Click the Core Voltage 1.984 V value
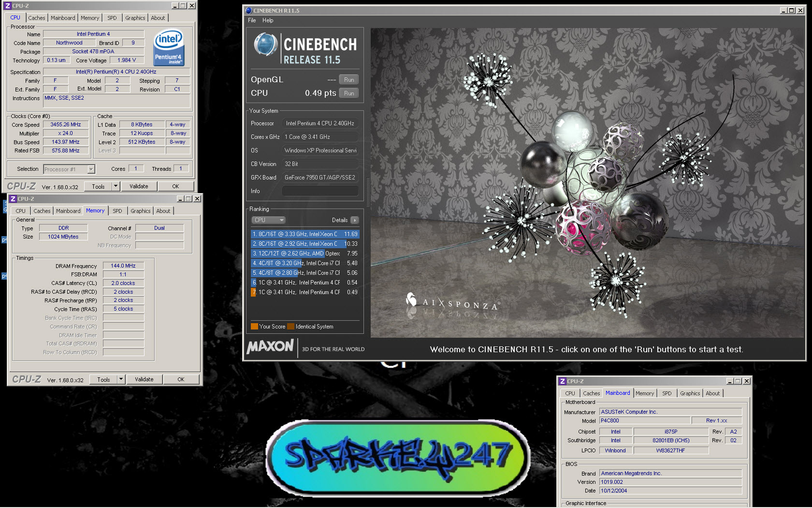The width and height of the screenshot is (812, 508). 127,60
